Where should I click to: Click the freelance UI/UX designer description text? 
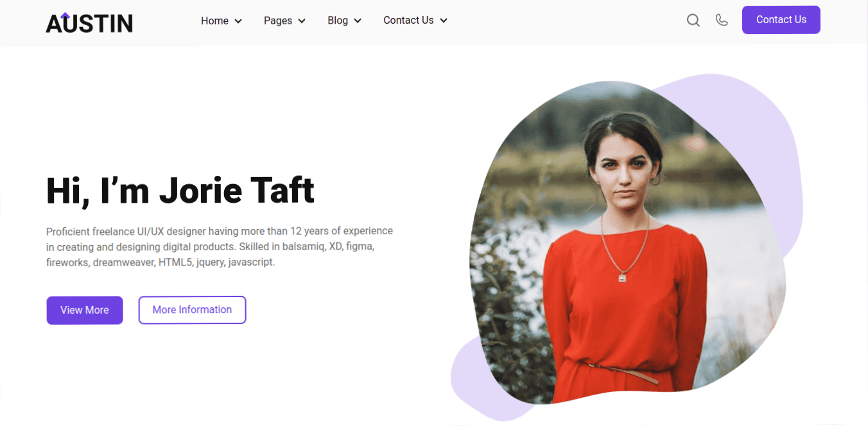tap(220, 246)
